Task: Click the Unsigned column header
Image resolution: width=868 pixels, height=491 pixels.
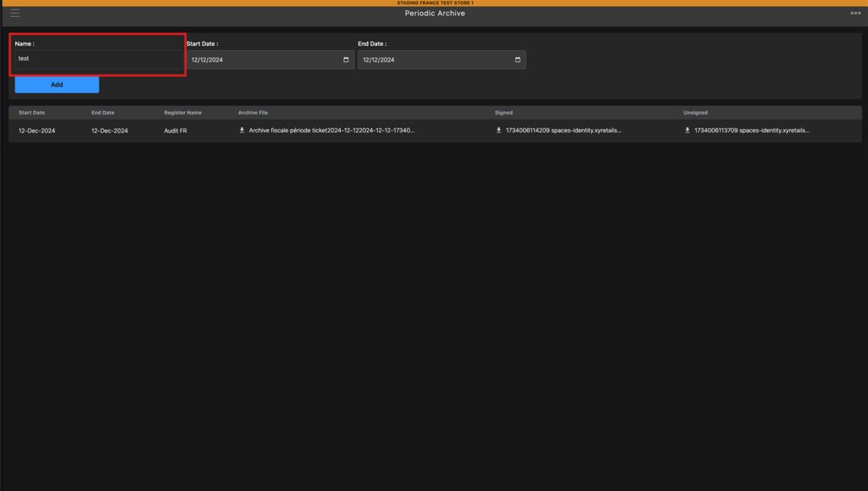Action: pyautogui.click(x=695, y=113)
